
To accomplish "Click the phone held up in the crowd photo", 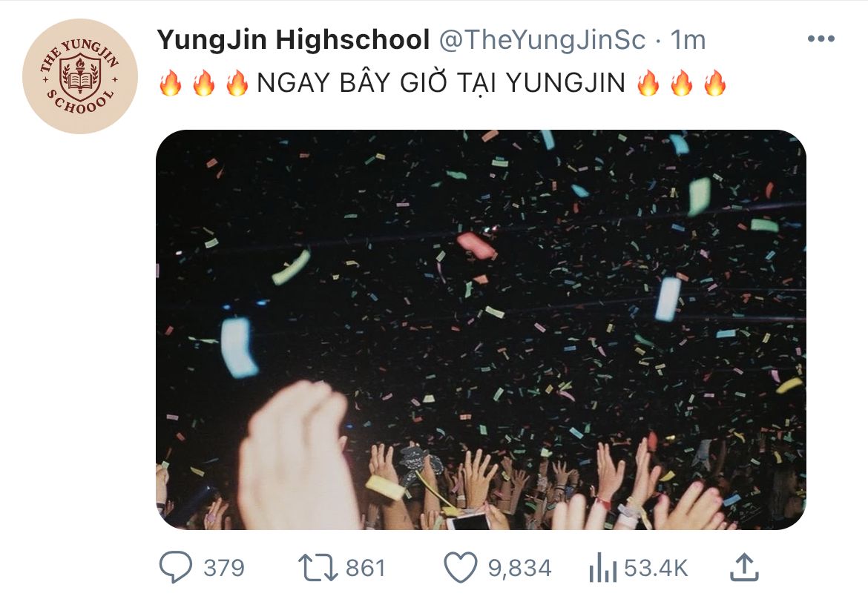I will coord(468,521).
